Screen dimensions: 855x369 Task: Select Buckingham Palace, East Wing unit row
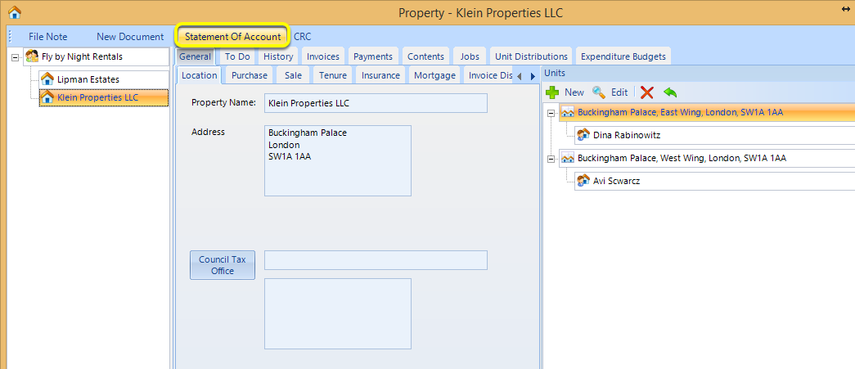pyautogui.click(x=707, y=113)
